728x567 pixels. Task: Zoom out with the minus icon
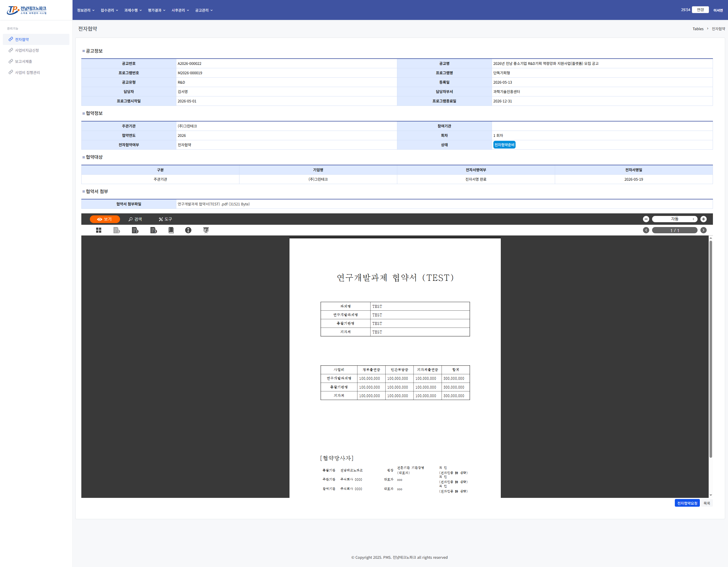click(x=646, y=219)
